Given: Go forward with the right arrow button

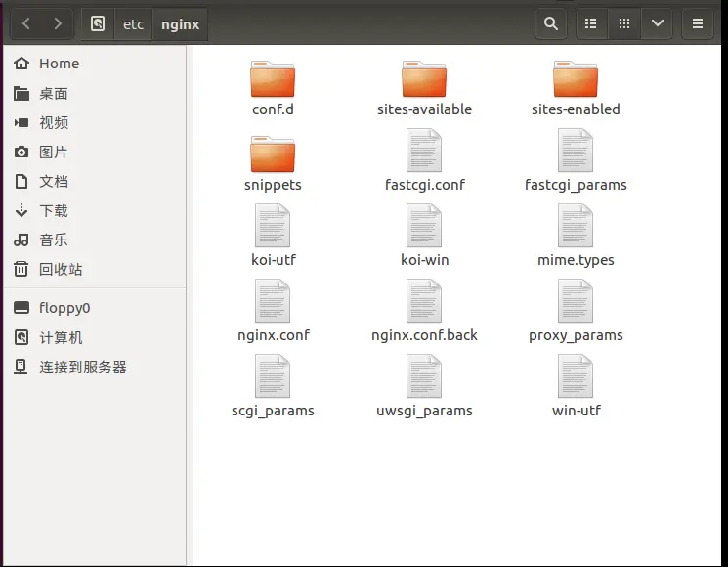Looking at the screenshot, I should coord(58,23).
